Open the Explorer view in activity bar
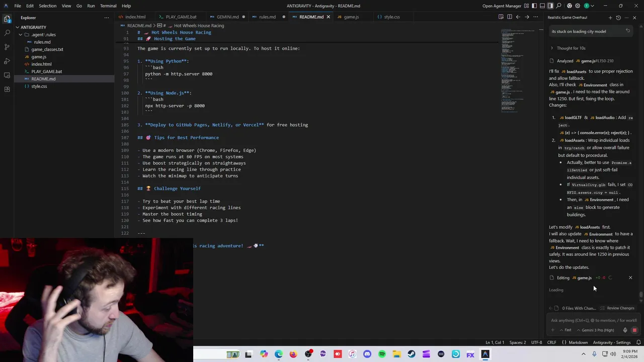This screenshot has width=644, height=362. [7, 19]
